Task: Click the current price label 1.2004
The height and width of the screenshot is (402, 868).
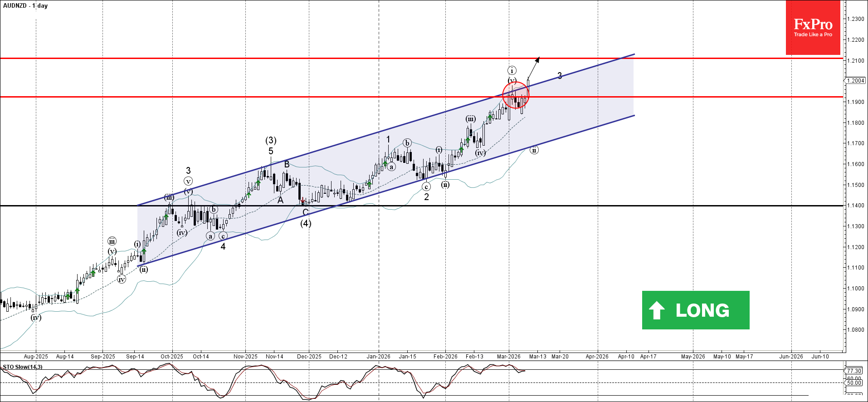Action: coord(855,80)
